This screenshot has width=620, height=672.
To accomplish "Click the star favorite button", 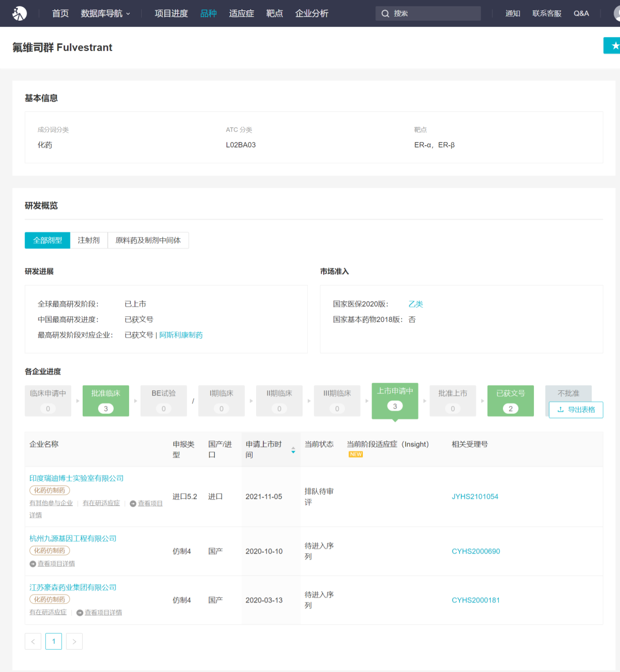I will [x=613, y=45].
